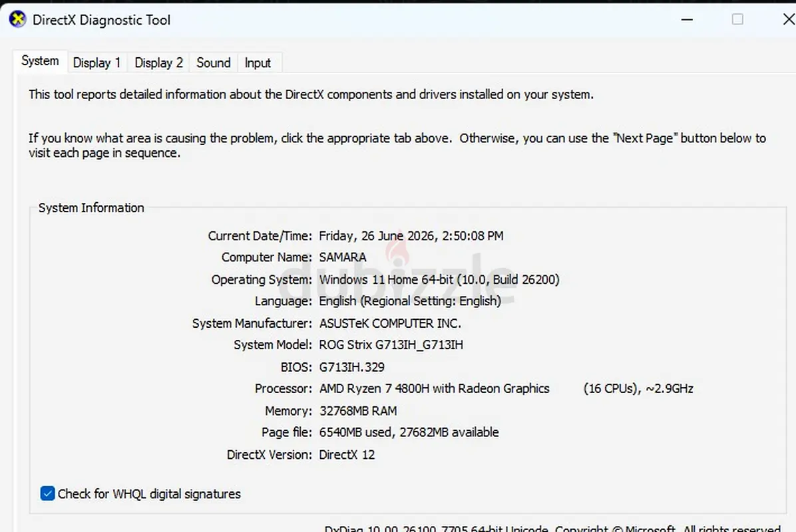
Task: Click the ROG Strix G713IH_G713IH model value
Action: point(391,345)
